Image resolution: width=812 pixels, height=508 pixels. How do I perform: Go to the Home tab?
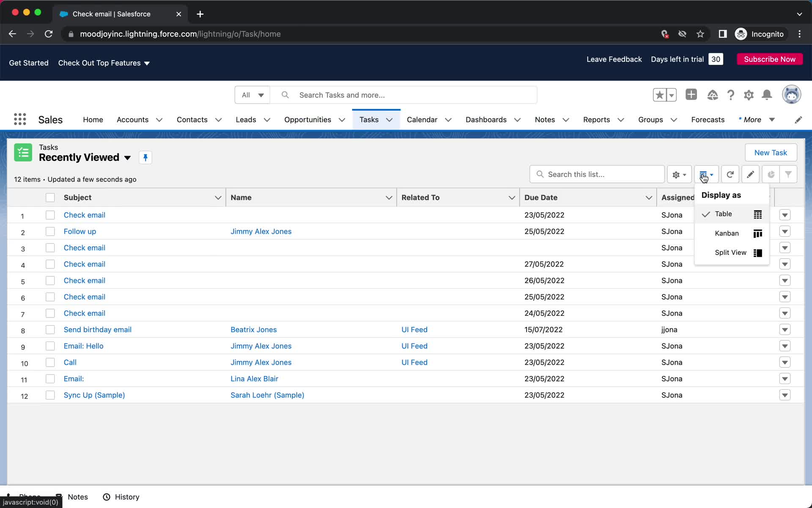(93, 120)
